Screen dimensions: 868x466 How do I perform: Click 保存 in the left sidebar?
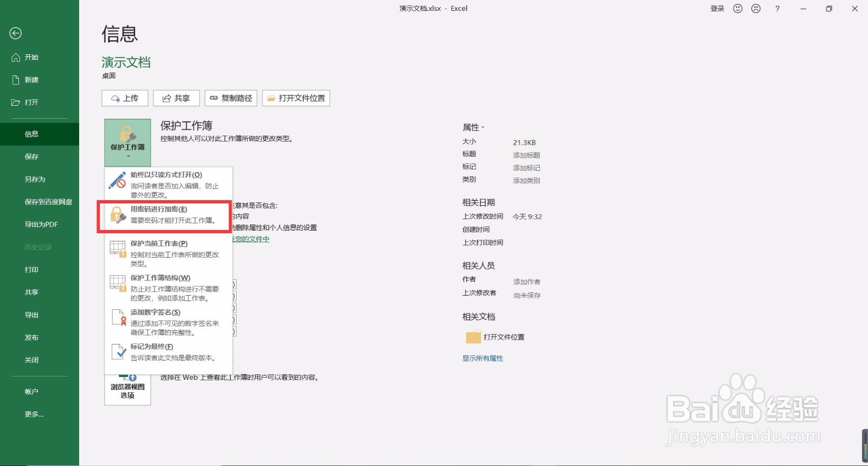(x=31, y=157)
